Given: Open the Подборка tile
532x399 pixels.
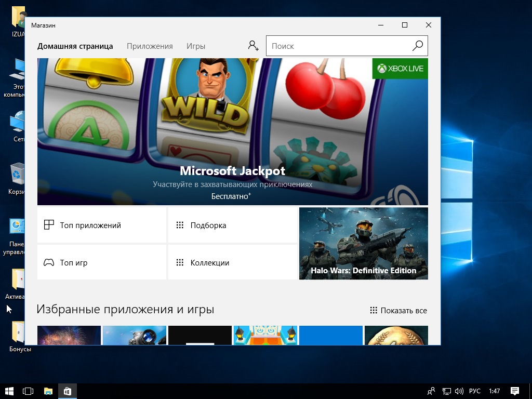Looking at the screenshot, I should click(232, 225).
